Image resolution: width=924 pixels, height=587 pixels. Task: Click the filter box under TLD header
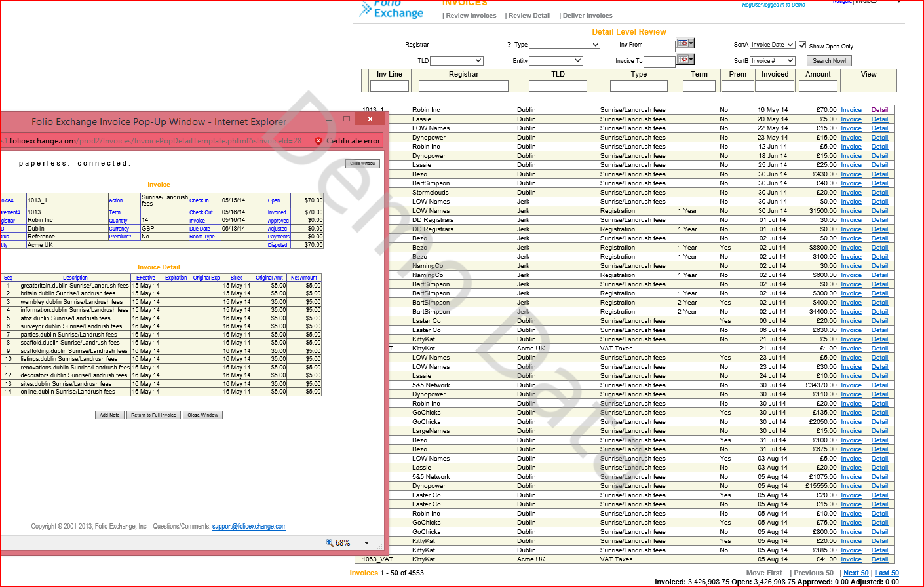(x=558, y=86)
